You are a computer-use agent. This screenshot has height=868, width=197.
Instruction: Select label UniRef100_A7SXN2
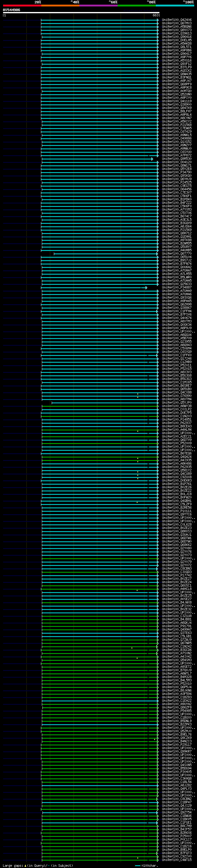coord(176,653)
